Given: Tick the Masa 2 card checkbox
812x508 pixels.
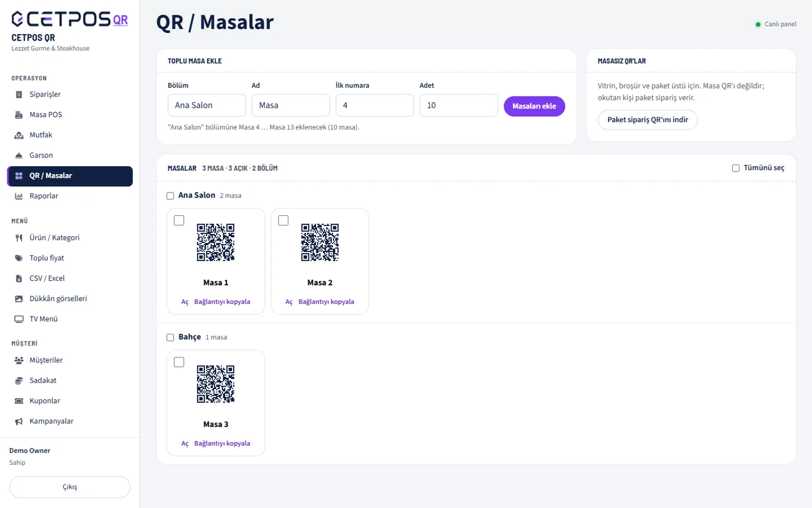Looking at the screenshot, I should (283, 220).
